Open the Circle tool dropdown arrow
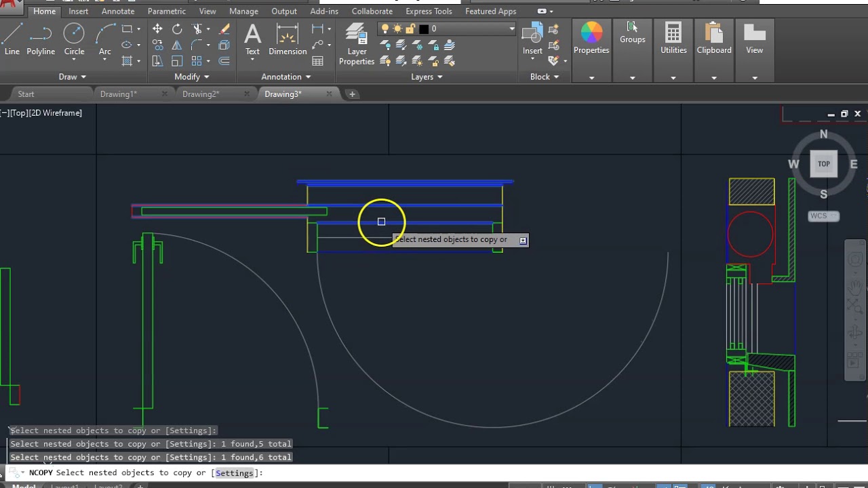This screenshot has width=868, height=488. 74,60
